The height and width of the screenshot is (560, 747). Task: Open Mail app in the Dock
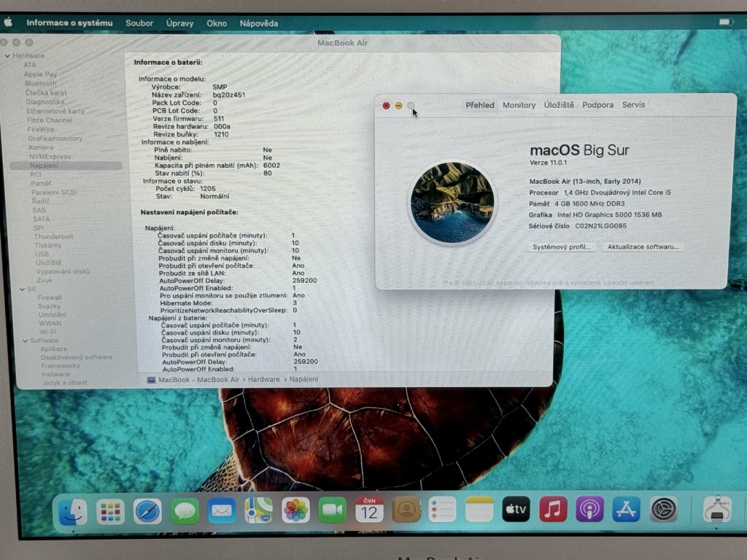222,511
